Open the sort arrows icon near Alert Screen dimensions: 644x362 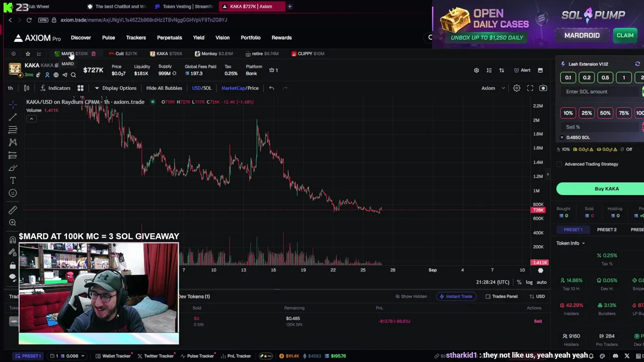tap(502, 70)
